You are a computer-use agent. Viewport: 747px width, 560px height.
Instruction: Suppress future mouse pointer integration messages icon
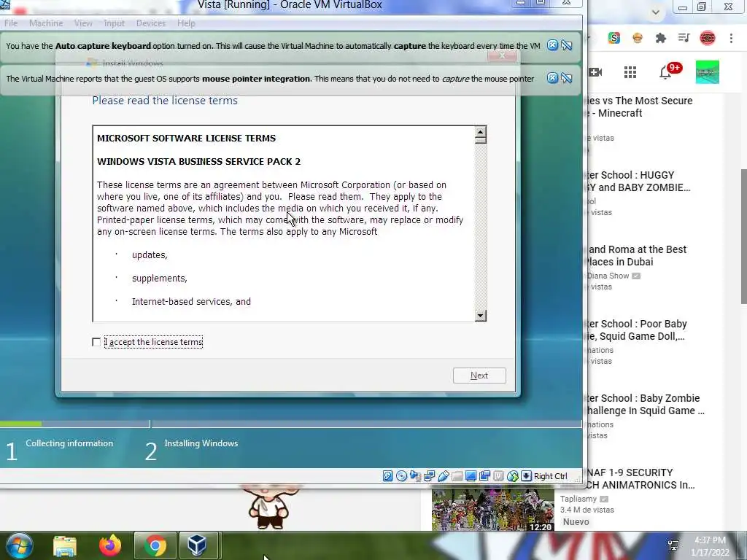(x=566, y=78)
